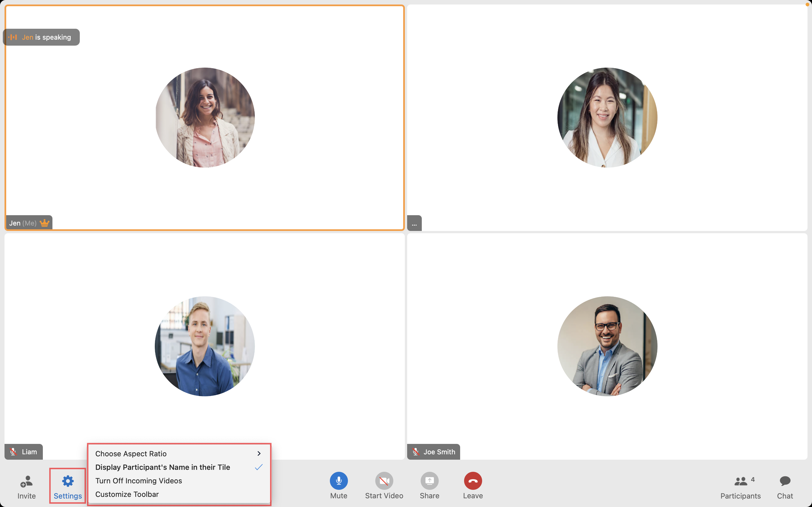Click the blue checkmark beside Display Participant's Name

pyautogui.click(x=258, y=467)
